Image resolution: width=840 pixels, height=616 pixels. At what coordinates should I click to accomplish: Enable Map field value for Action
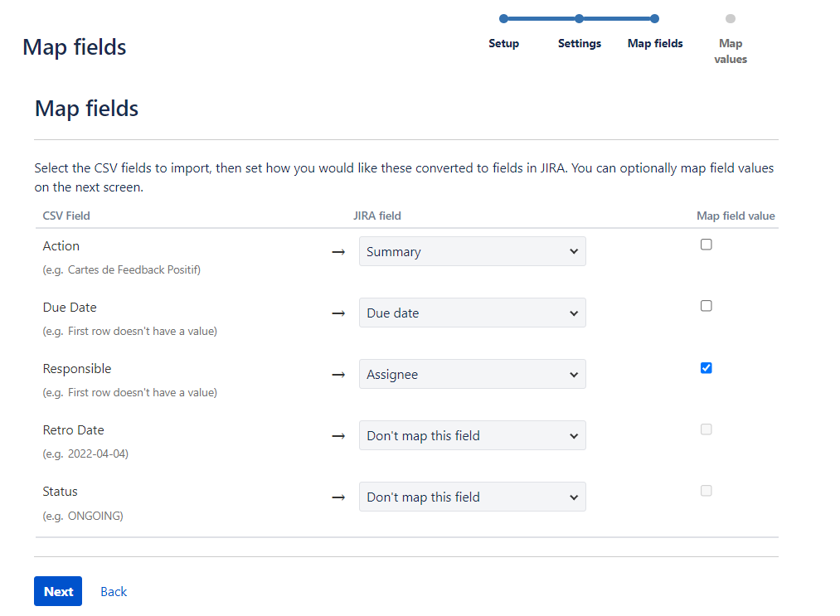click(706, 244)
